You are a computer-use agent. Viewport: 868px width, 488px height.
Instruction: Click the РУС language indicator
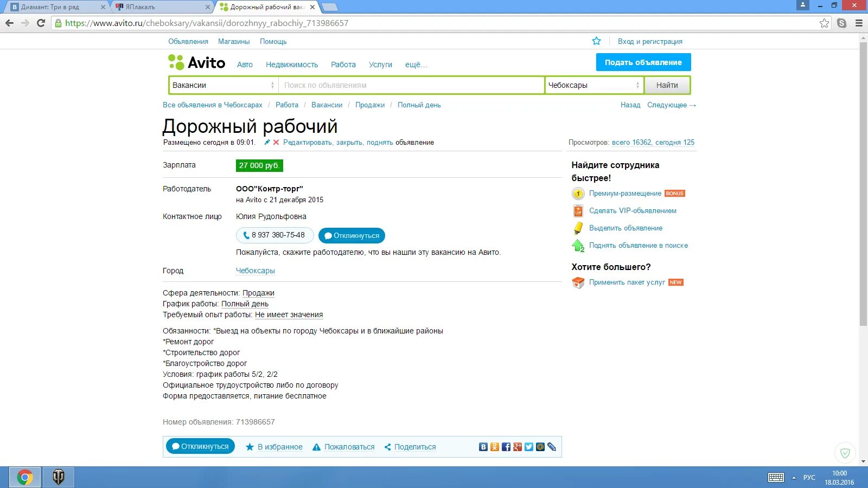pos(809,478)
